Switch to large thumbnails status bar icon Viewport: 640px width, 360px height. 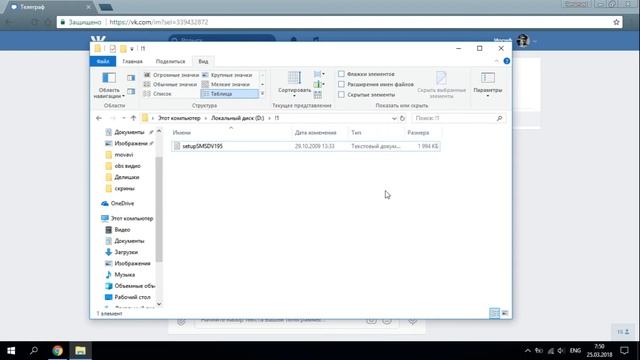505,313
